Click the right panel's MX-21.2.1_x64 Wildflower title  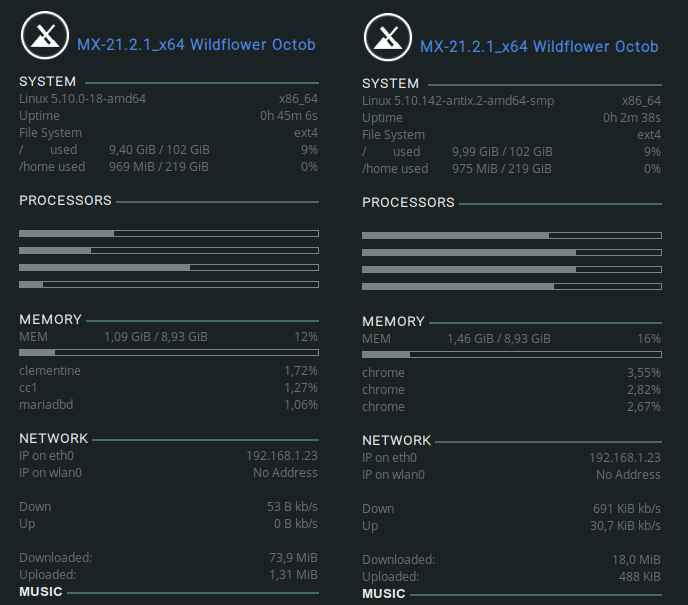539,47
